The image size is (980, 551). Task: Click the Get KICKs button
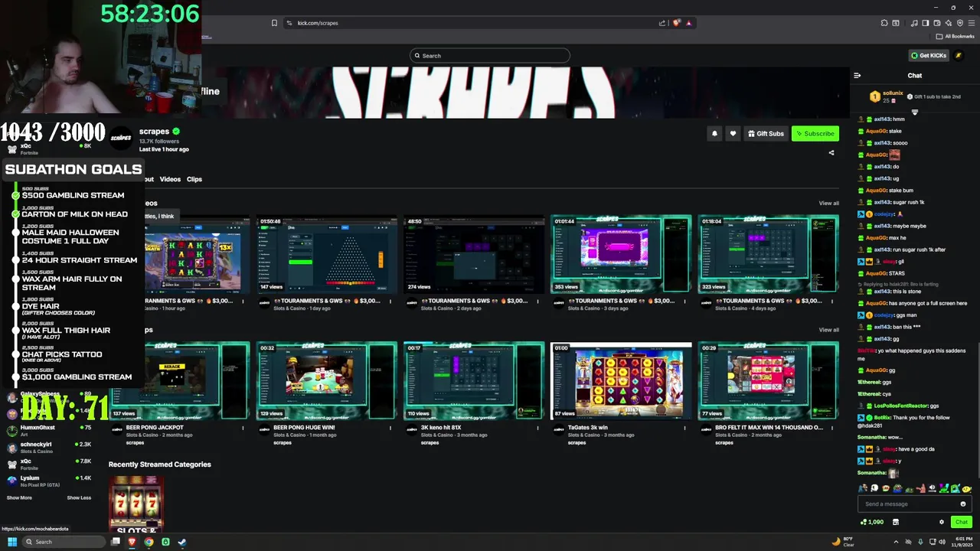tap(929, 55)
